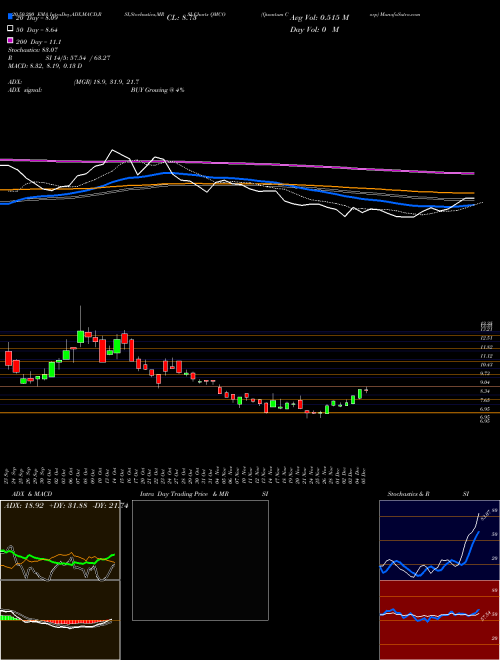Screen dimensions: 500x660
Task: Open the red RSI chart panel
Action: [439, 620]
